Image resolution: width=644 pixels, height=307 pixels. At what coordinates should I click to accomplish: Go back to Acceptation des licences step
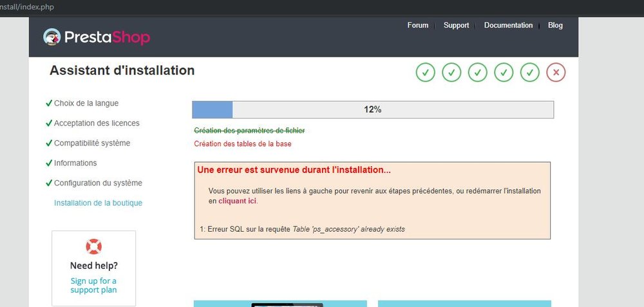(97, 123)
